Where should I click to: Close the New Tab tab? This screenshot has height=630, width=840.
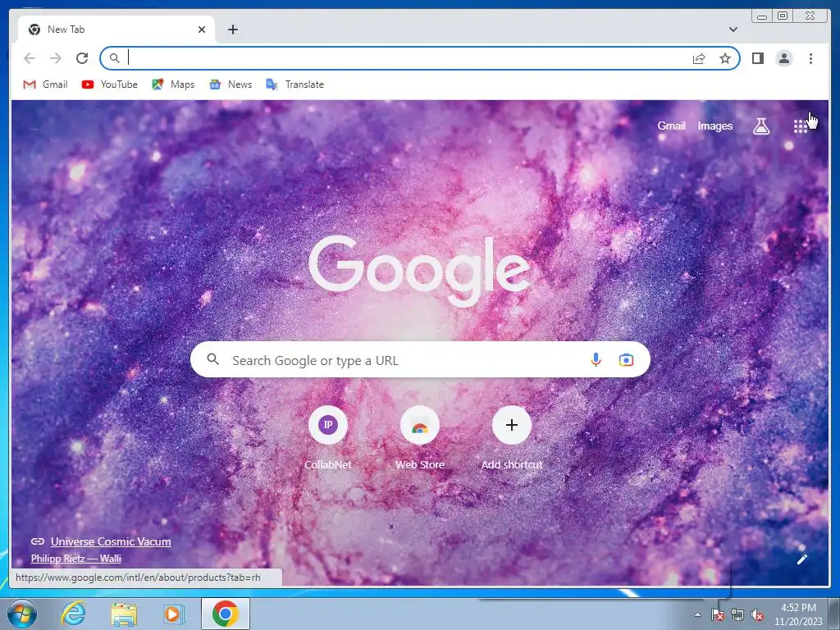pyautogui.click(x=202, y=30)
